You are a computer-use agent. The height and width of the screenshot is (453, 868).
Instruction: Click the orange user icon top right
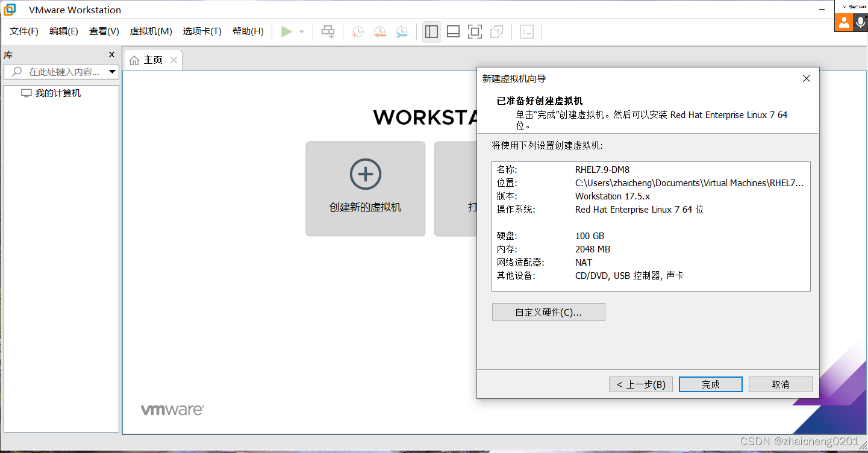click(843, 22)
